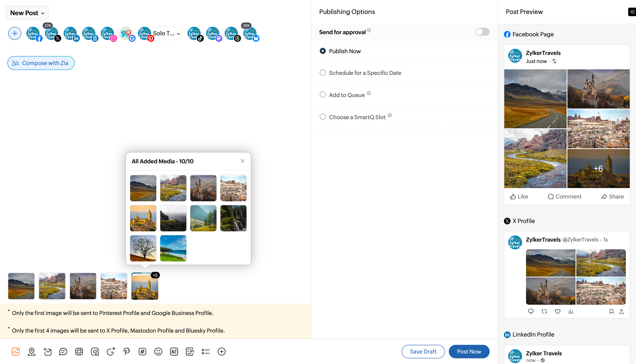Viewport: 636px width, 364px height.
Task: Open the emoji picker smiley icon
Action: coord(158,352)
